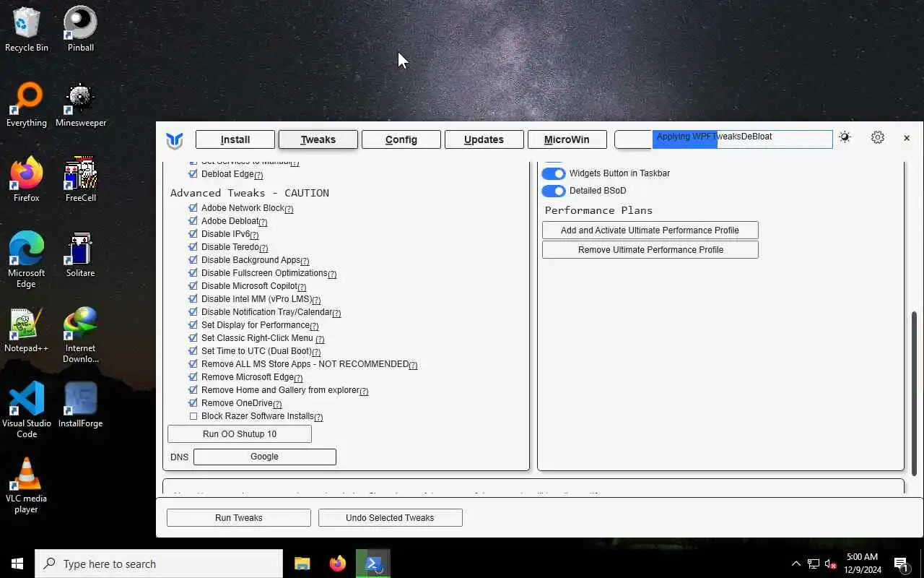The height and width of the screenshot is (578, 924).
Task: Show hidden system tray icons
Action: (796, 564)
